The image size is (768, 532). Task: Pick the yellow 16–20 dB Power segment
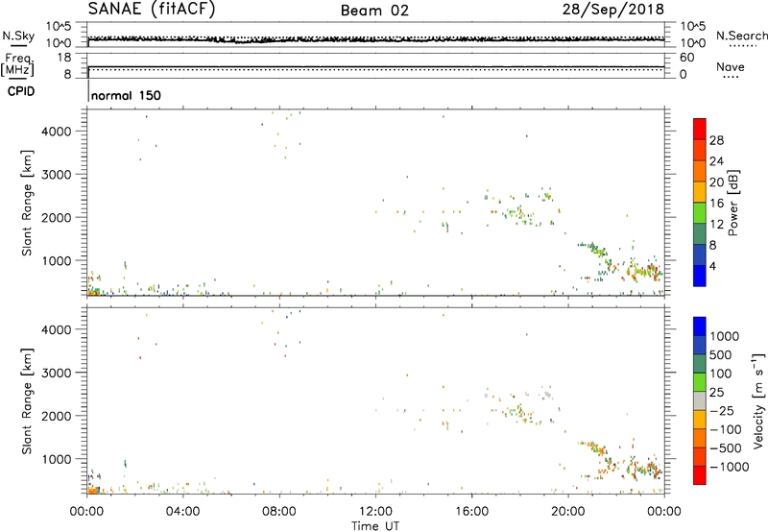[700, 191]
